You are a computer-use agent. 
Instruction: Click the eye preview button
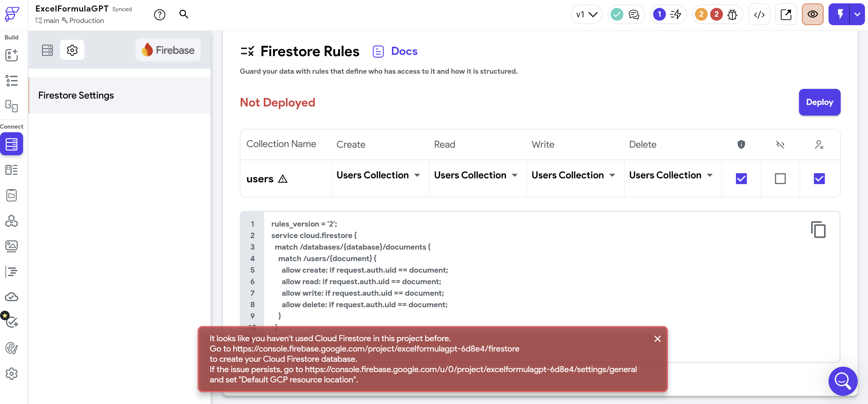(x=812, y=15)
